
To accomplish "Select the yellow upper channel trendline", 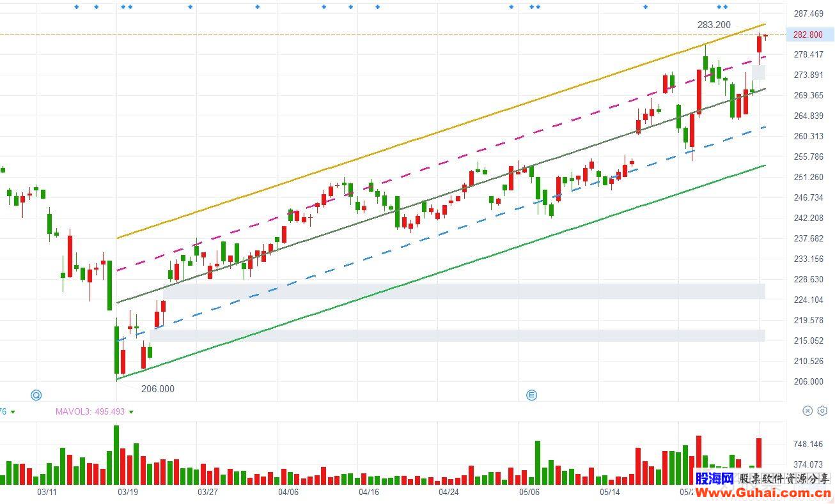I will 441,131.
